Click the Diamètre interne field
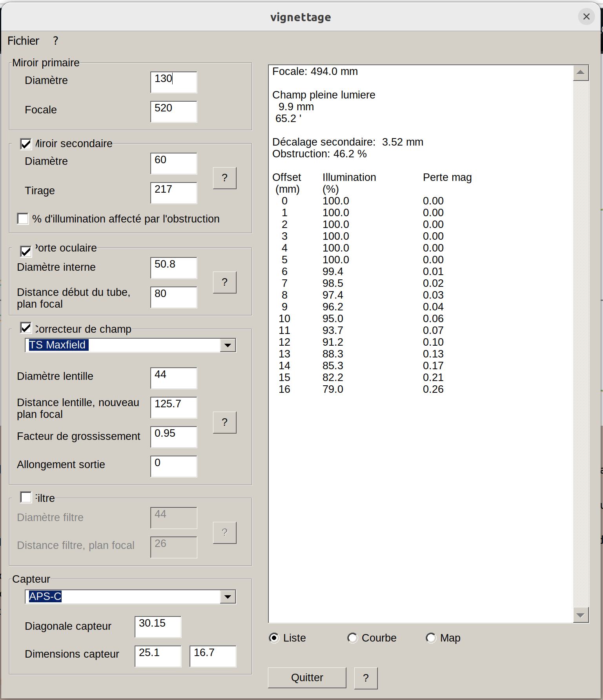The height and width of the screenshot is (700, 603). tap(174, 268)
